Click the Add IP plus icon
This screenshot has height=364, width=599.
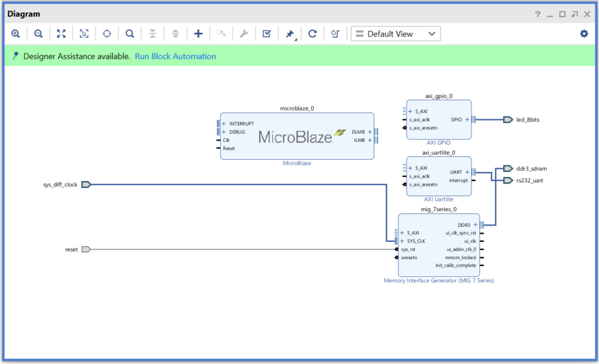[x=198, y=34]
